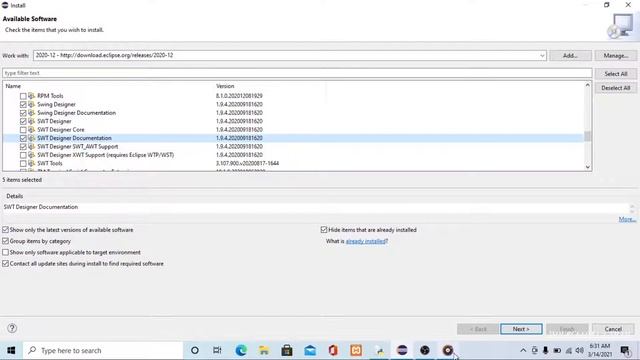Screen dimensions: 640x360
Task: Open Cortana circle icon in taskbar
Action: [195, 350]
